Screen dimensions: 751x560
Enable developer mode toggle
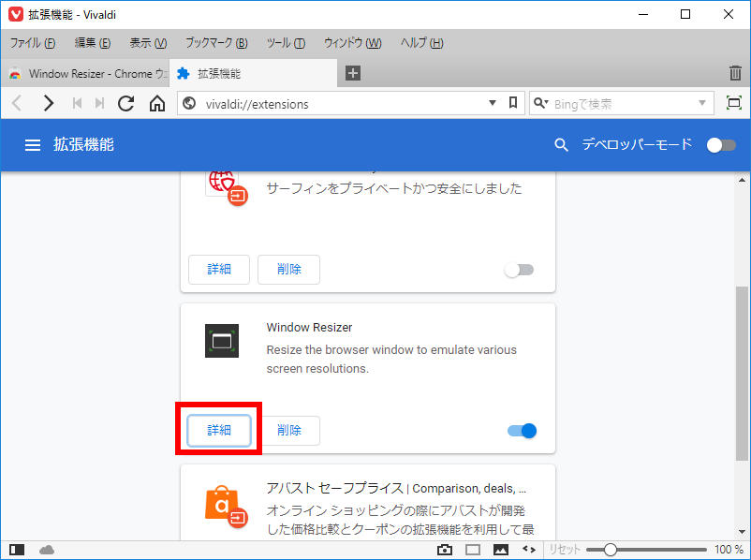tap(721, 145)
